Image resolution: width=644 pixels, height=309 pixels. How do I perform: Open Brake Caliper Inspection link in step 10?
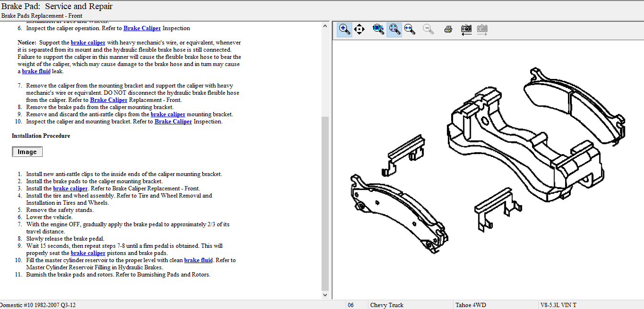(x=173, y=121)
